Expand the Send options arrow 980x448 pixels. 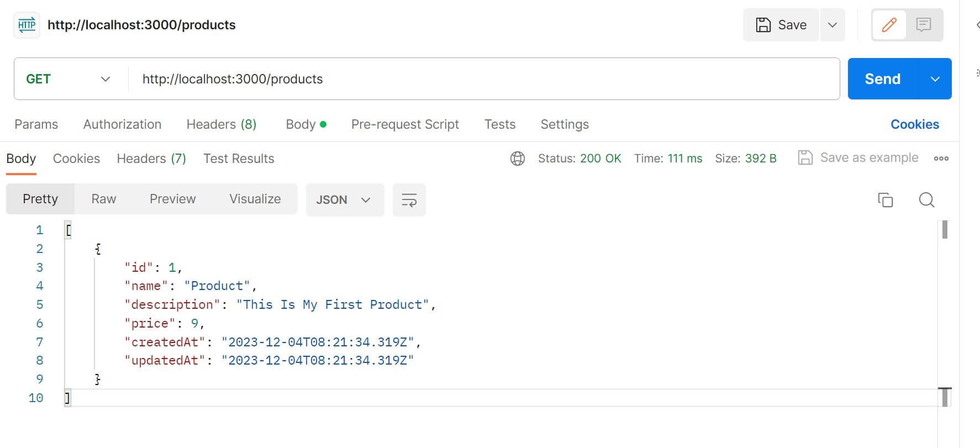click(x=935, y=79)
